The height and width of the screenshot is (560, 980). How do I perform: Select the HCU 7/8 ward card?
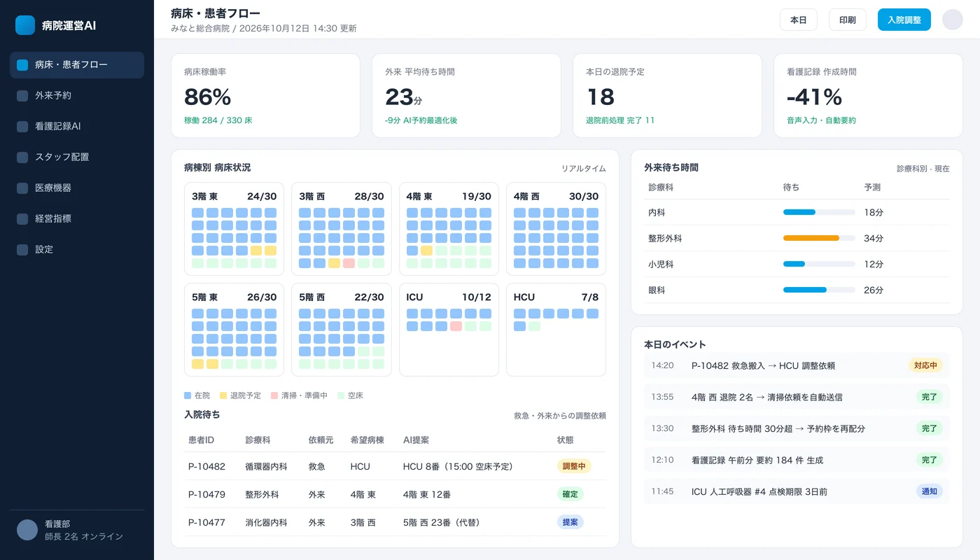coord(556,330)
